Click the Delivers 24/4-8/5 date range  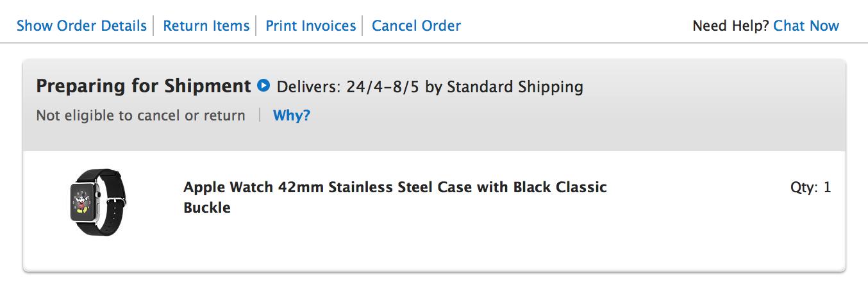point(383,86)
